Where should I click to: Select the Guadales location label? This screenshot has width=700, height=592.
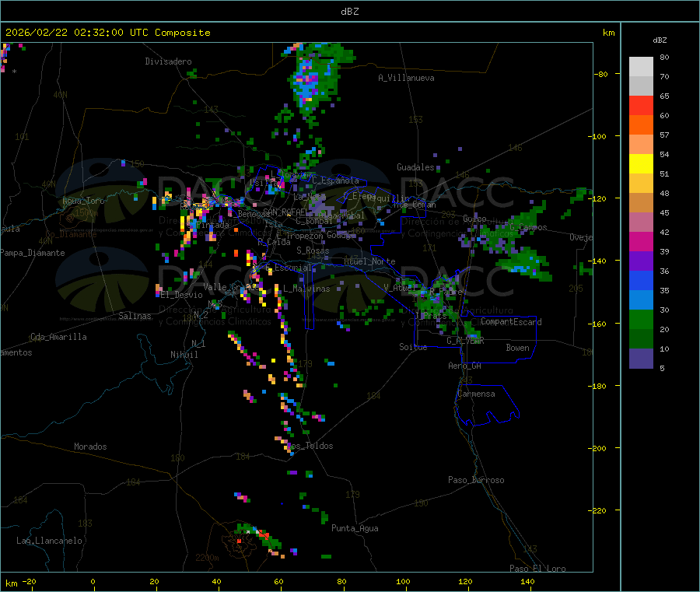point(415,167)
